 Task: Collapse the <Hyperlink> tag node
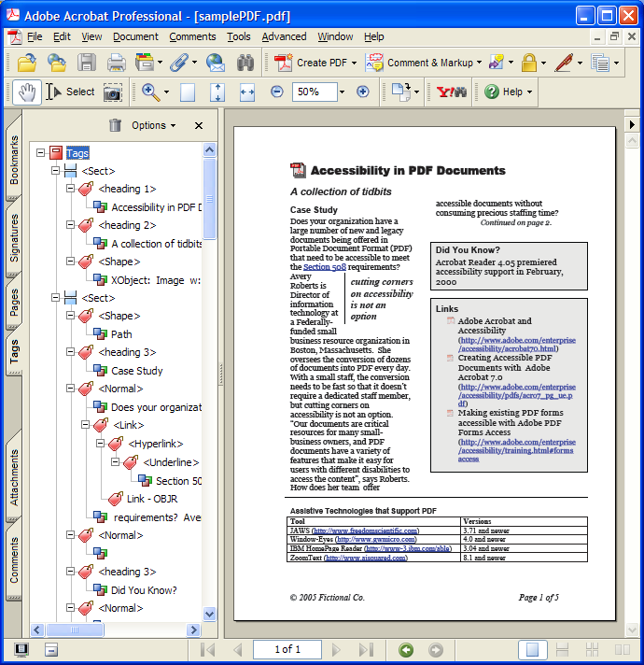click(101, 444)
